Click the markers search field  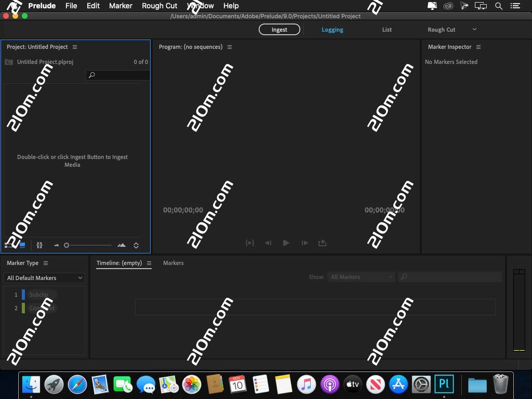pos(450,277)
